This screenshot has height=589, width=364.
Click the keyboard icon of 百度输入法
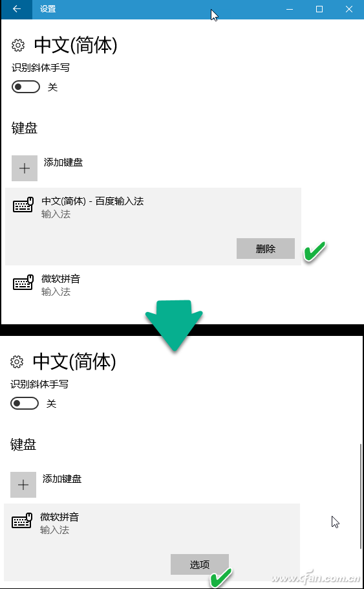(23, 205)
